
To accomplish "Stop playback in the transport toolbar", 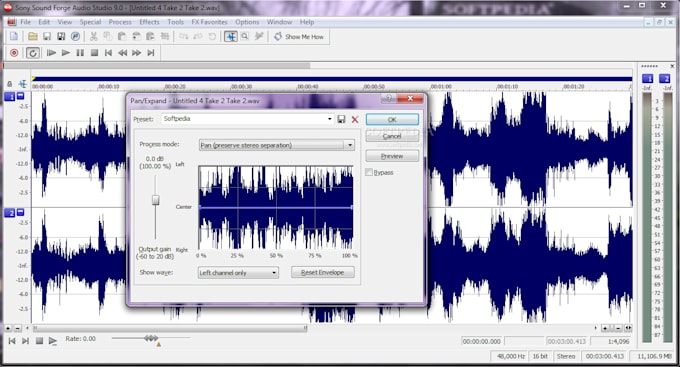I will tap(94, 53).
